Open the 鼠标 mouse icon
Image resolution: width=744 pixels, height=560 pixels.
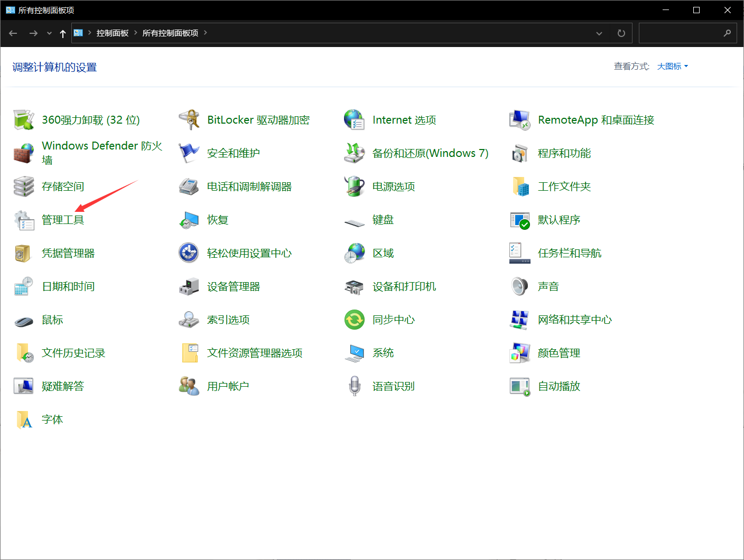[x=24, y=321]
